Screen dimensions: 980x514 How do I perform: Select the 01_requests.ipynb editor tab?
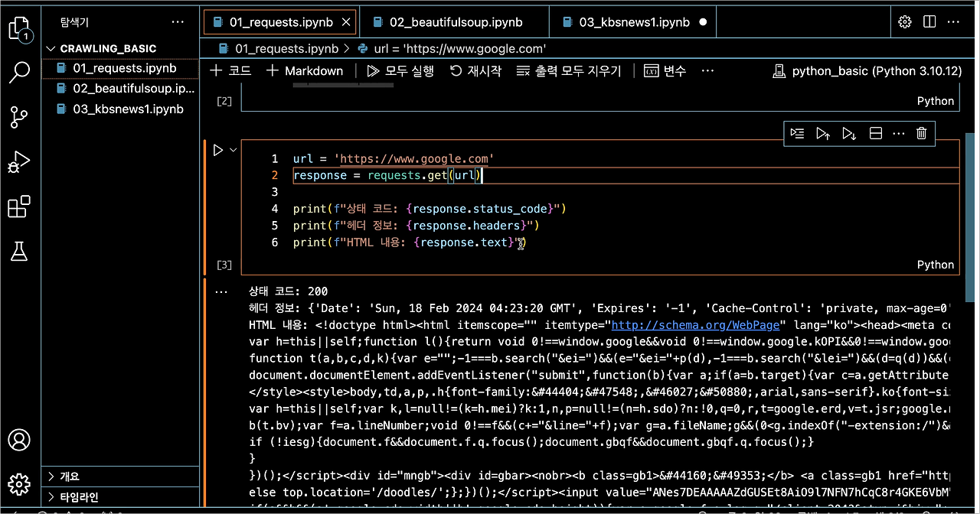pyautogui.click(x=280, y=23)
